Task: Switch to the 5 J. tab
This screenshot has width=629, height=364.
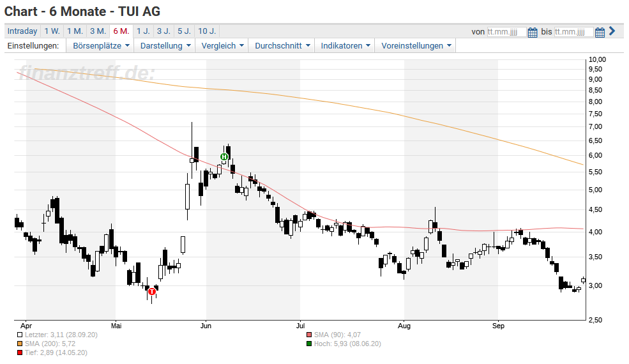Action: tap(185, 31)
